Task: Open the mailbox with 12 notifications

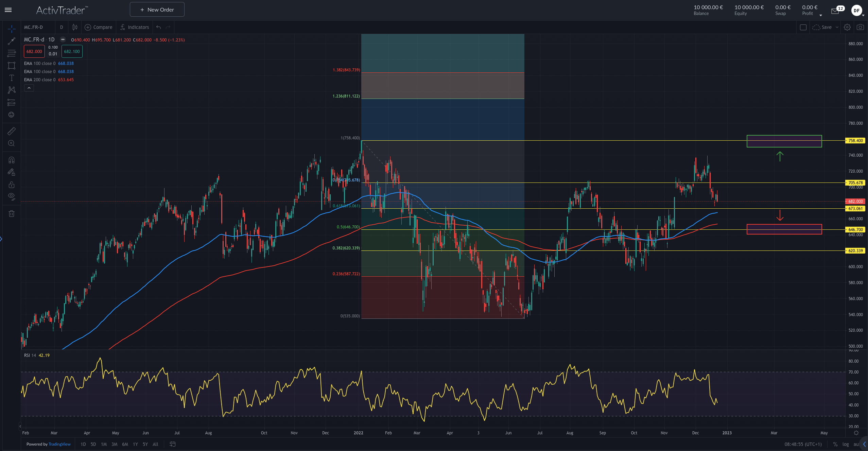Action: coord(835,11)
